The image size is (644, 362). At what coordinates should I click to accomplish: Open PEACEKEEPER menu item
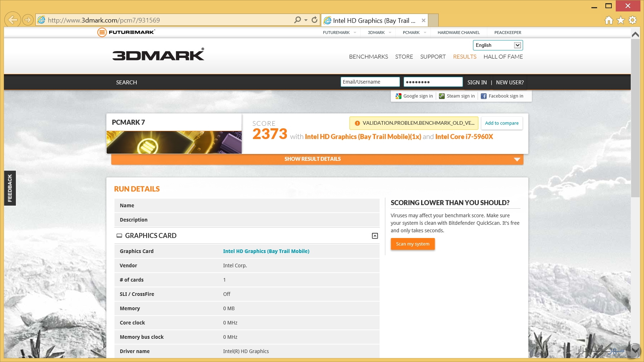[x=508, y=33]
